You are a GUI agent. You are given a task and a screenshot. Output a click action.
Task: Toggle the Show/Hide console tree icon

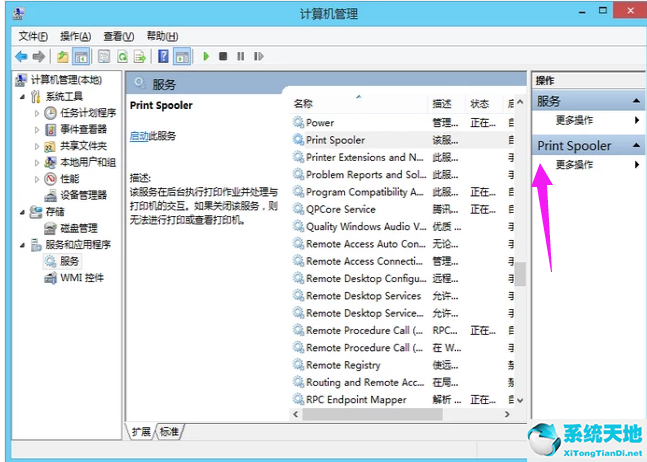[80, 57]
